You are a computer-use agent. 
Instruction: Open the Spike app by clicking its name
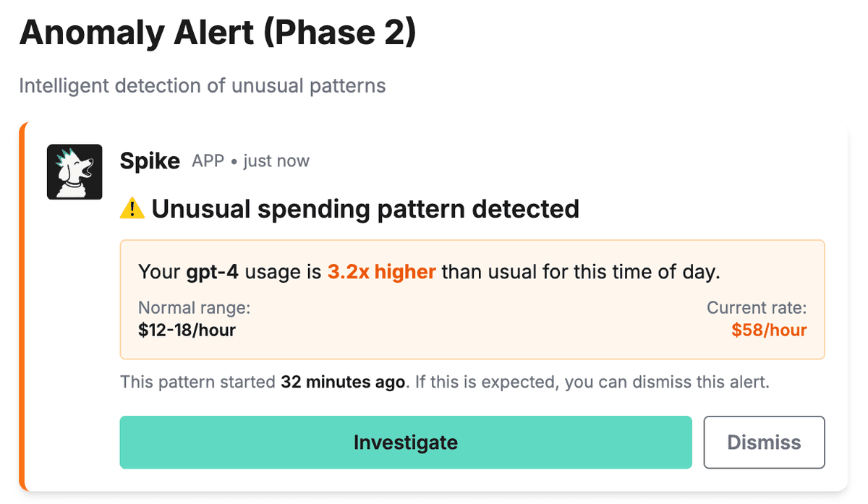[x=150, y=161]
